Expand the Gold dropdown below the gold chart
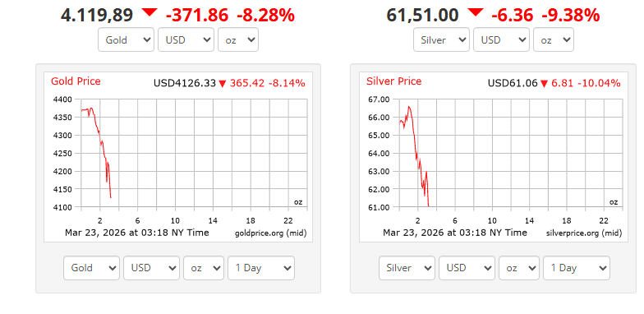644x314 pixels. coord(92,268)
